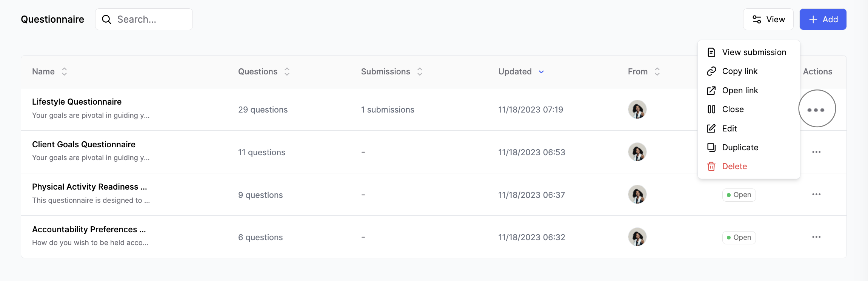Screen dimensions: 868x281
Task: Click the red Delete trash icon
Action: (x=711, y=166)
